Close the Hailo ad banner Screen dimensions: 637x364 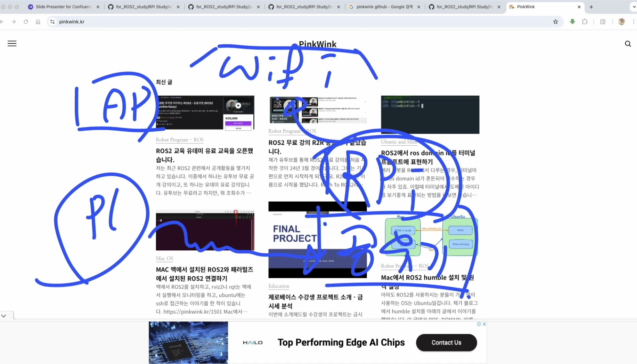pos(484,324)
